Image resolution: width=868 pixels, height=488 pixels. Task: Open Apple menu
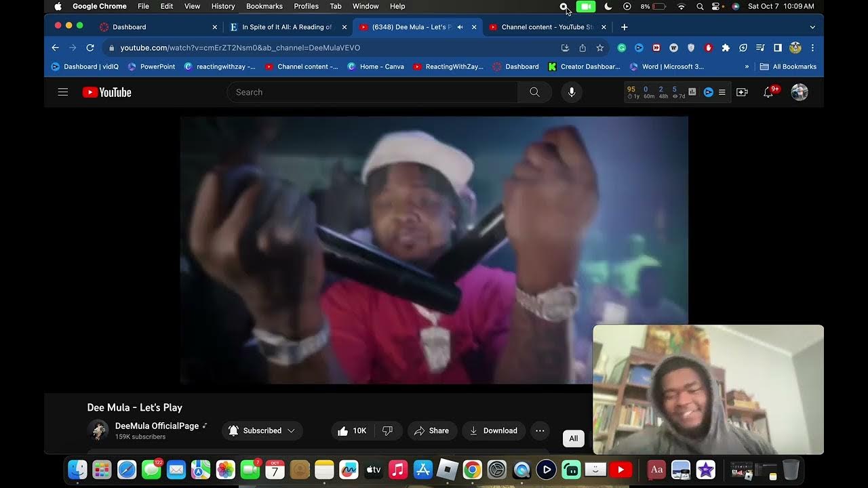pyautogui.click(x=58, y=6)
